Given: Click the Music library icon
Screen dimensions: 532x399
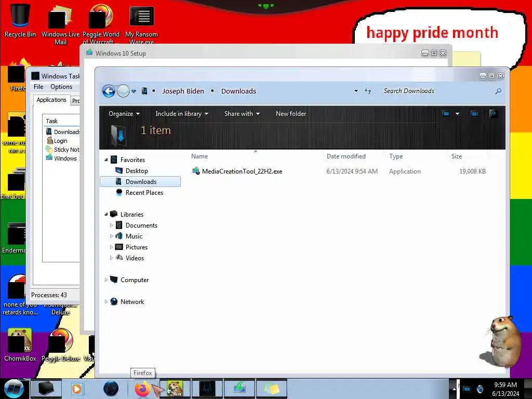Looking at the screenshot, I should tap(119, 236).
